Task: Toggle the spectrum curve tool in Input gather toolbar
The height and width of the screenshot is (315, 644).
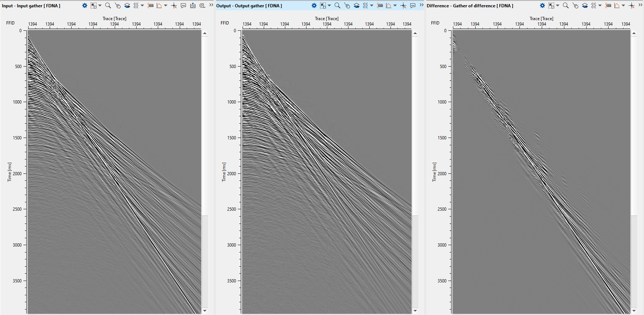Action: (x=159, y=5)
